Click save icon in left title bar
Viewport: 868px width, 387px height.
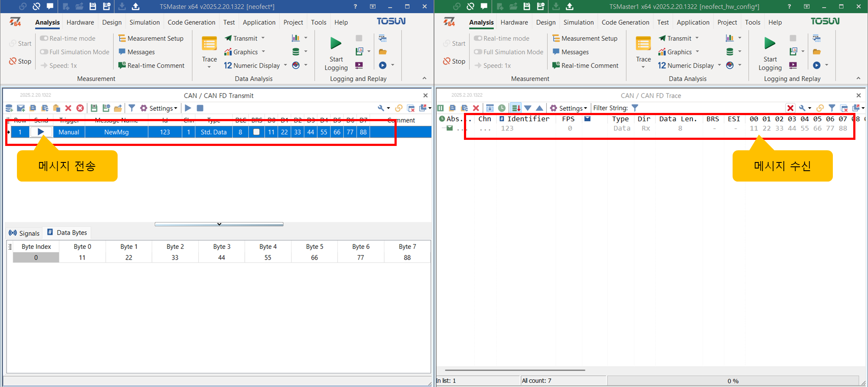[x=92, y=6]
